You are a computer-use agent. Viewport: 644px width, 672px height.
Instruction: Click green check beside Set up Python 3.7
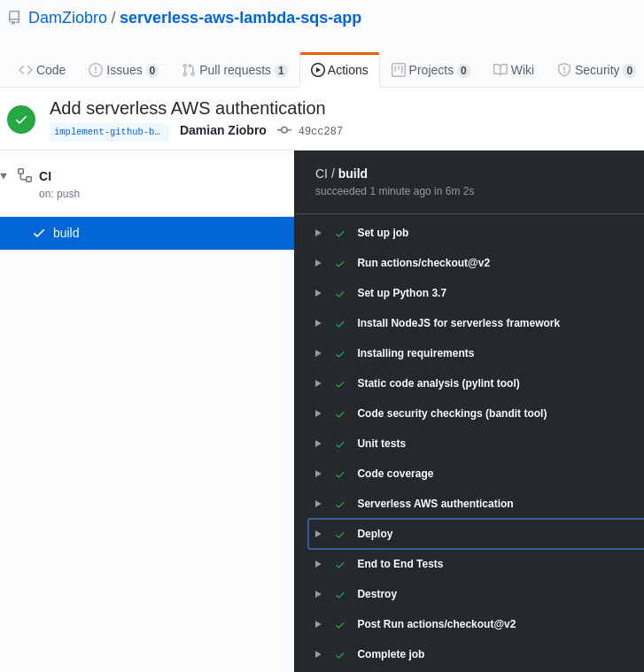click(340, 294)
